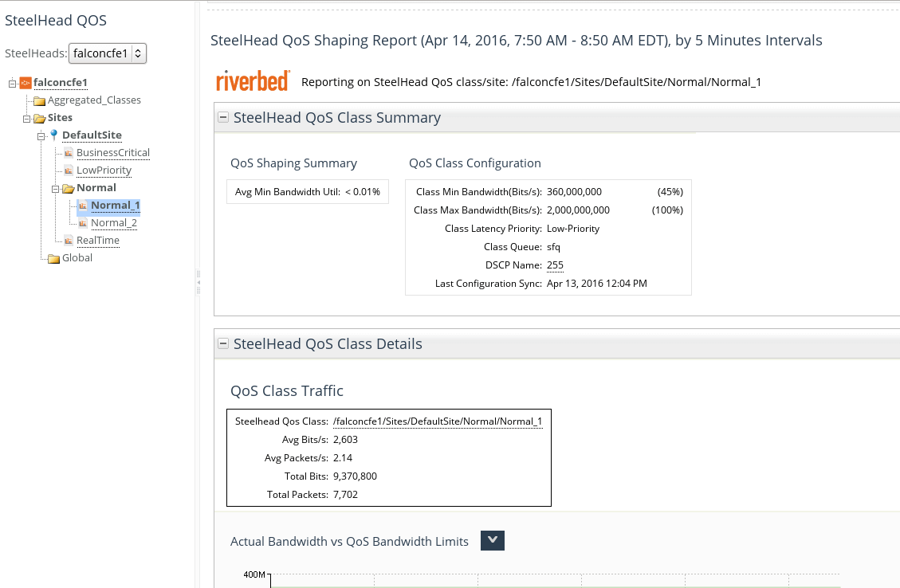Image resolution: width=900 pixels, height=588 pixels.
Task: Click the Avg Min Bandwidth Util value
Action: click(363, 191)
